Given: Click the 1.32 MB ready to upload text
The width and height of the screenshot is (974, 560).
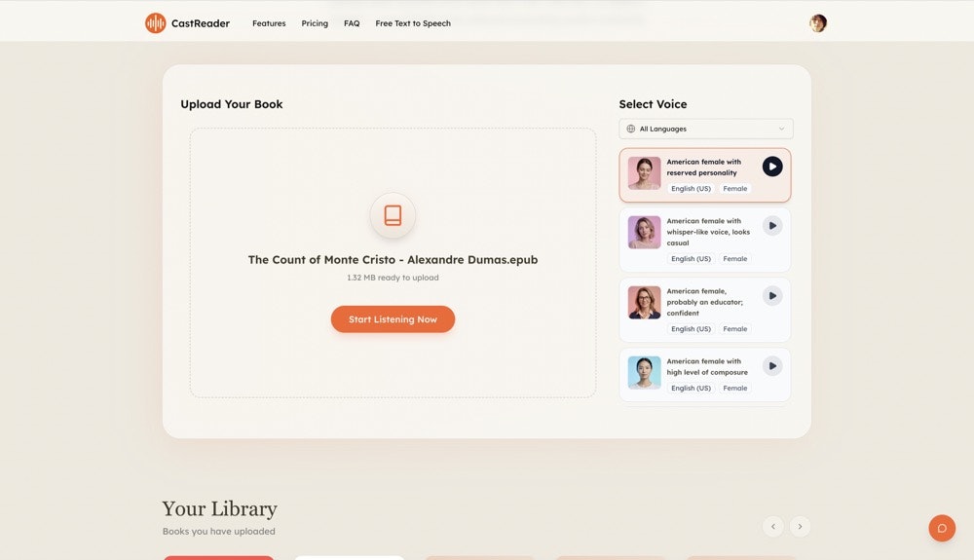Looking at the screenshot, I should (x=393, y=278).
